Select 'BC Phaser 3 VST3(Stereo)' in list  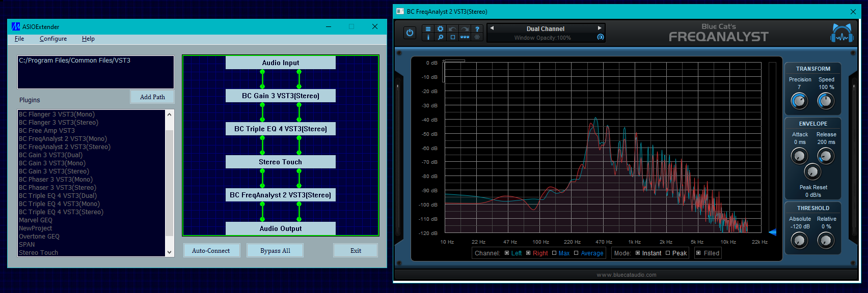tap(58, 188)
